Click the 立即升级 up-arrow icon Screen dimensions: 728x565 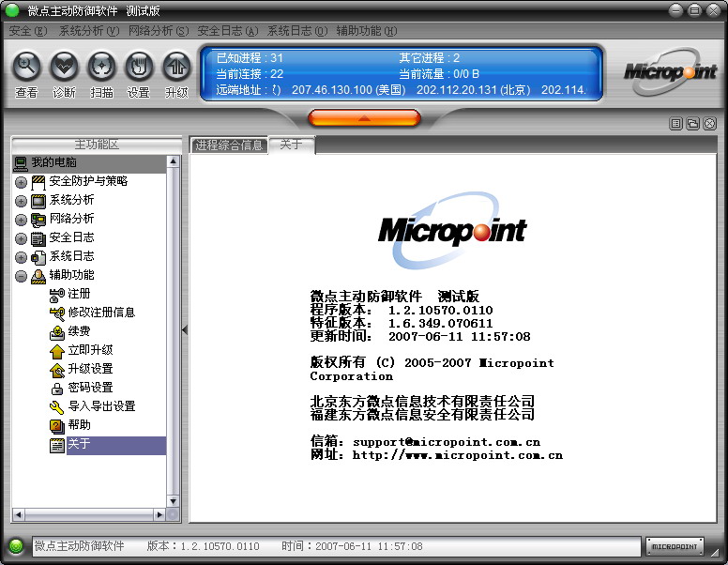pyautogui.click(x=56, y=351)
